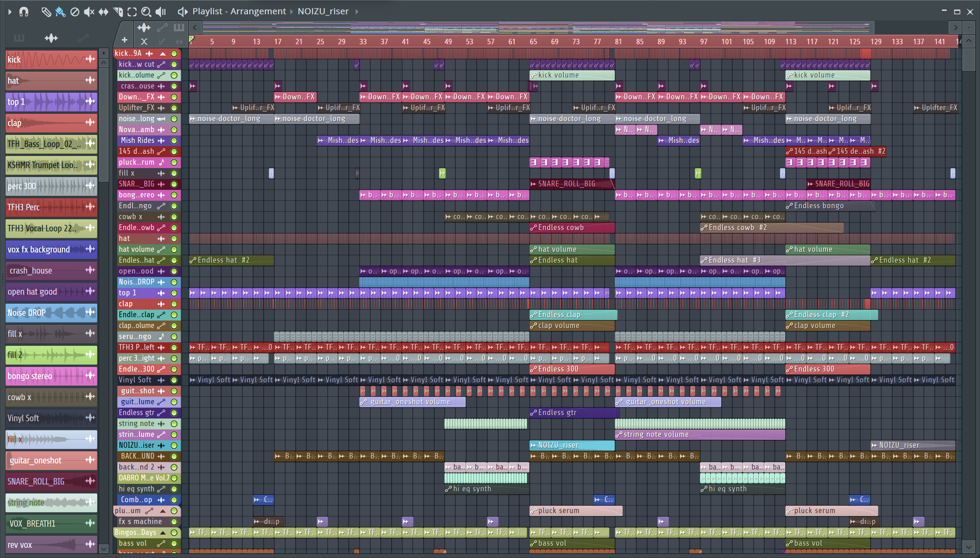Select the Slice tool
This screenshot has height=558, width=980.
point(118,12)
